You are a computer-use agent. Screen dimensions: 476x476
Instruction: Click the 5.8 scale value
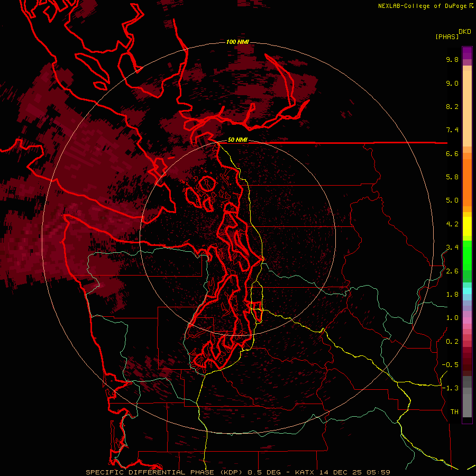coord(452,177)
